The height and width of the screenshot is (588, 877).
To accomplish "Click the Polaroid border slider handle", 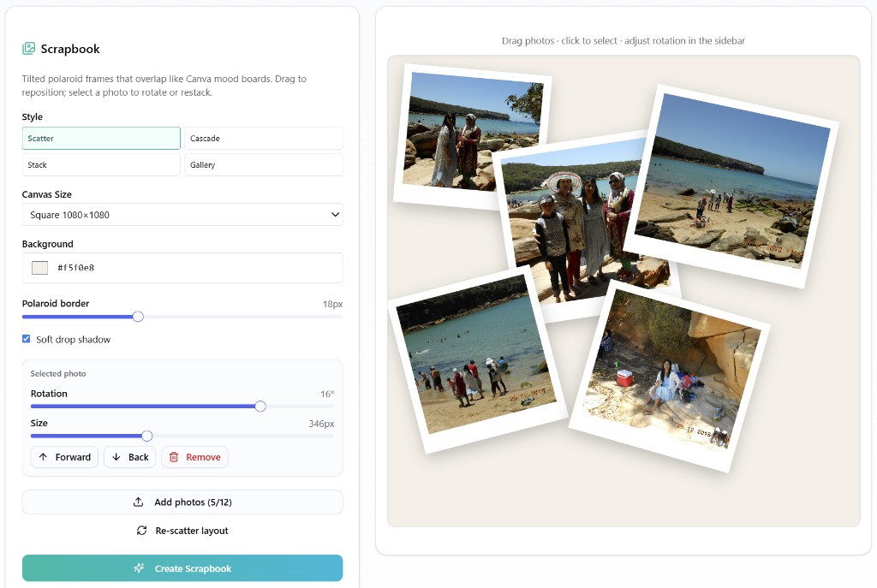I will point(138,317).
